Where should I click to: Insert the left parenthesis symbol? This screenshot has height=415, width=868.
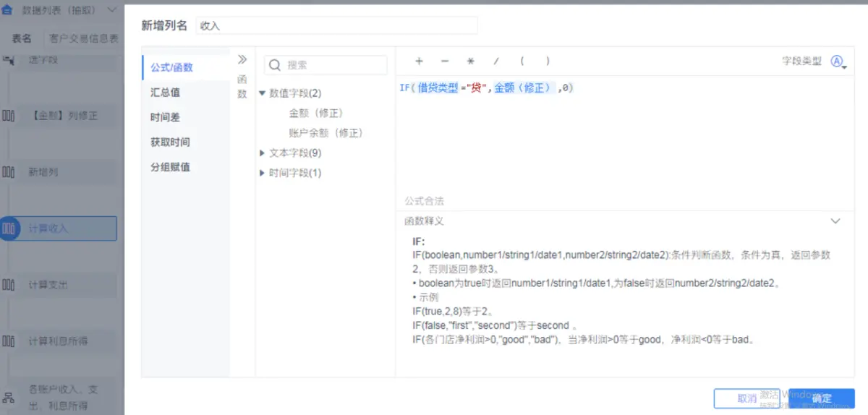(522, 61)
